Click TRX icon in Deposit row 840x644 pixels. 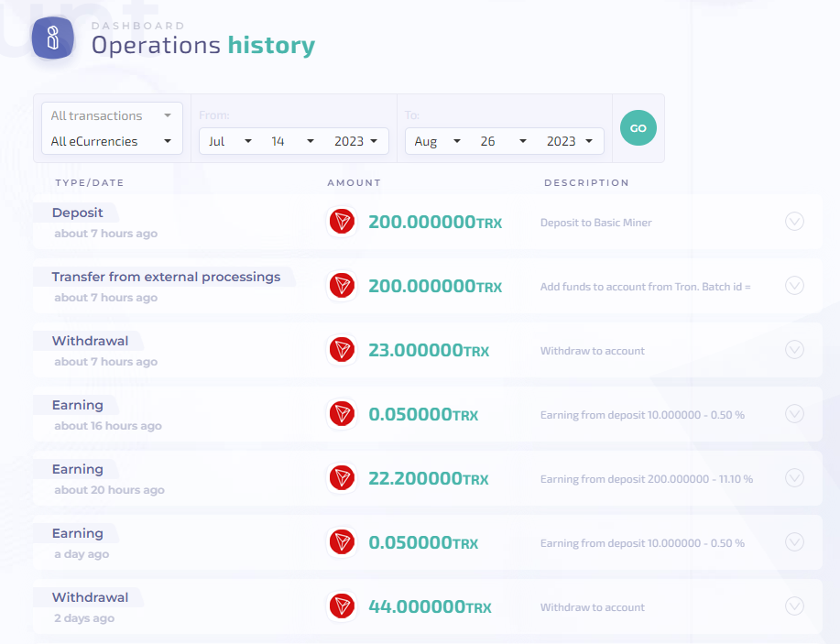[x=342, y=222]
